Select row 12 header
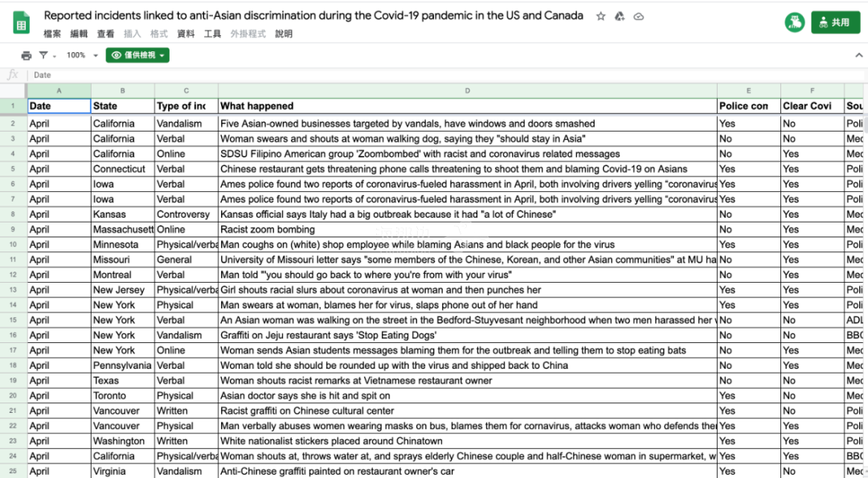Image resolution: width=868 pixels, height=478 pixels. [x=13, y=275]
